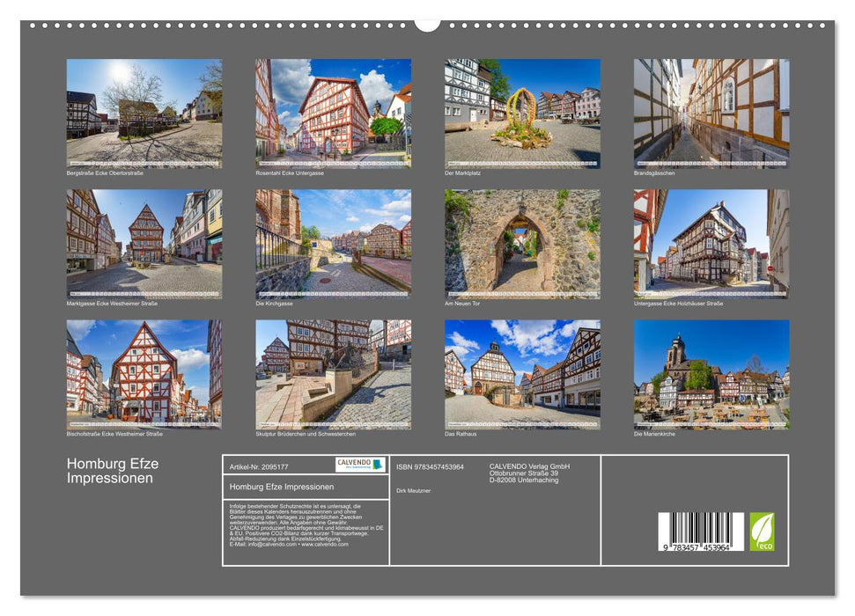Click the ISBN barcode graphic

(701, 528)
